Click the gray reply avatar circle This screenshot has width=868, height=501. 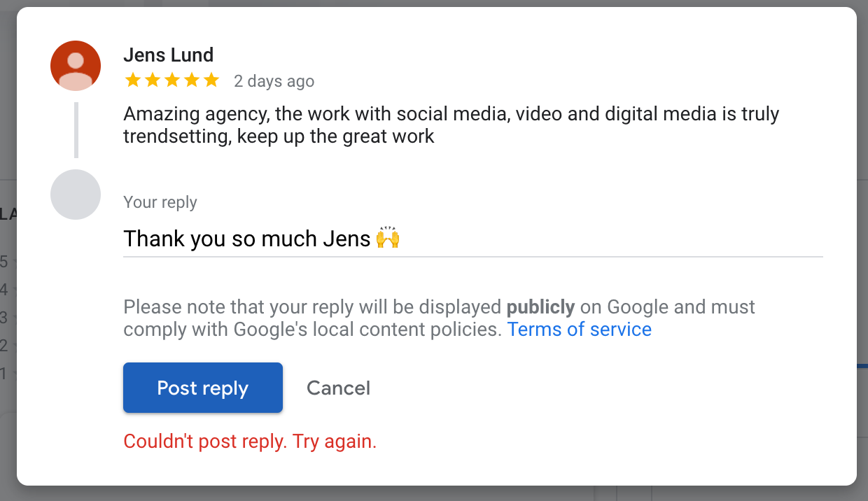coord(76,195)
